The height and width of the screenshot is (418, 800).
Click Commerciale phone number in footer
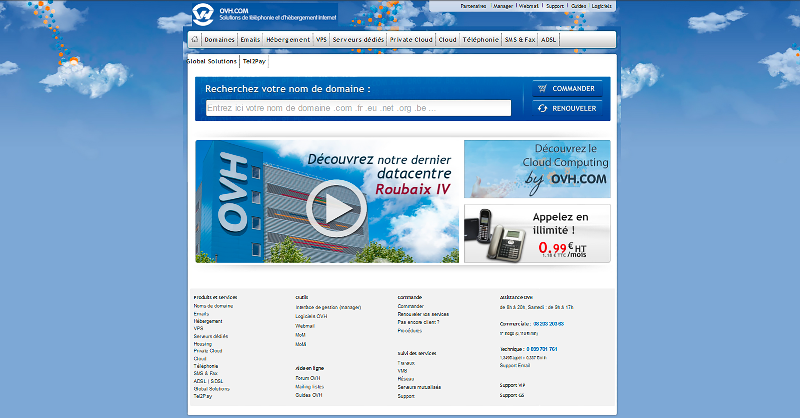(548, 324)
